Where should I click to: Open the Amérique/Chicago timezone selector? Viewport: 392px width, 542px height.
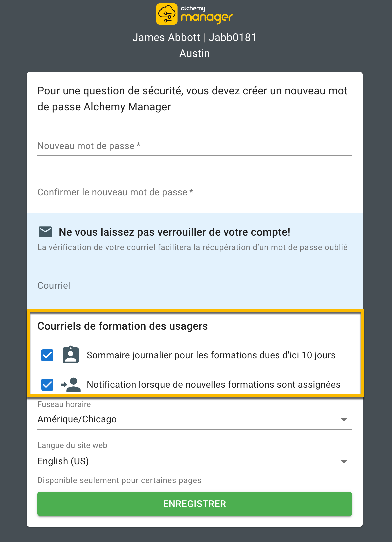point(194,420)
